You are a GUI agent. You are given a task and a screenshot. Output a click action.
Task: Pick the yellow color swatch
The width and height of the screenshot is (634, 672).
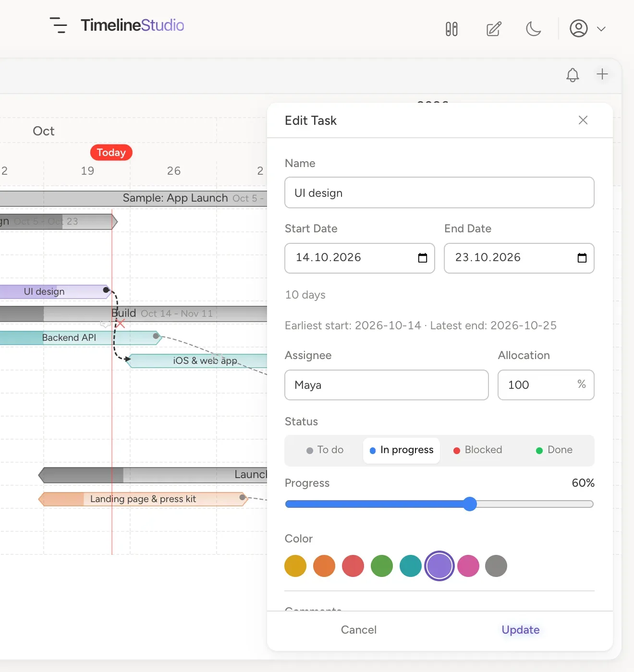(x=295, y=566)
